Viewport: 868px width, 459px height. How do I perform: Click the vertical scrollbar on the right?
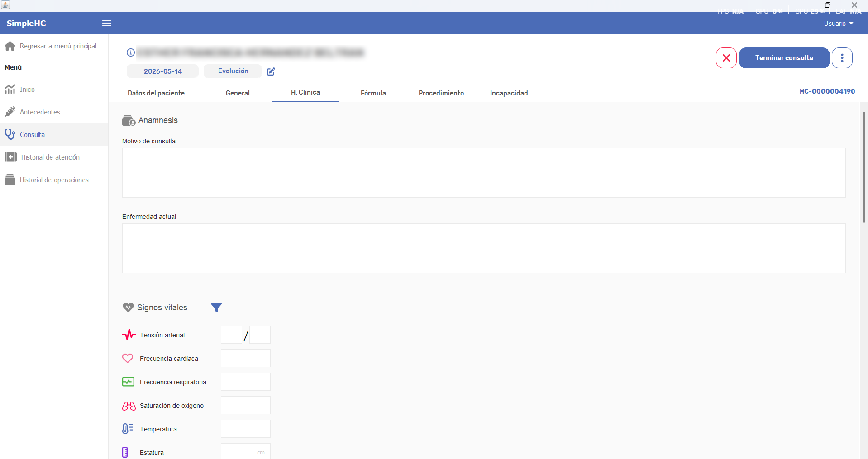(x=864, y=167)
